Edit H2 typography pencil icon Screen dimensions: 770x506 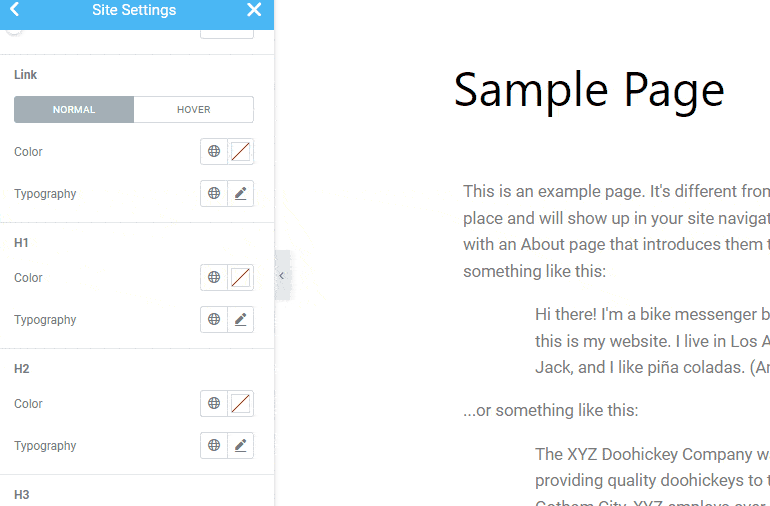(x=241, y=446)
